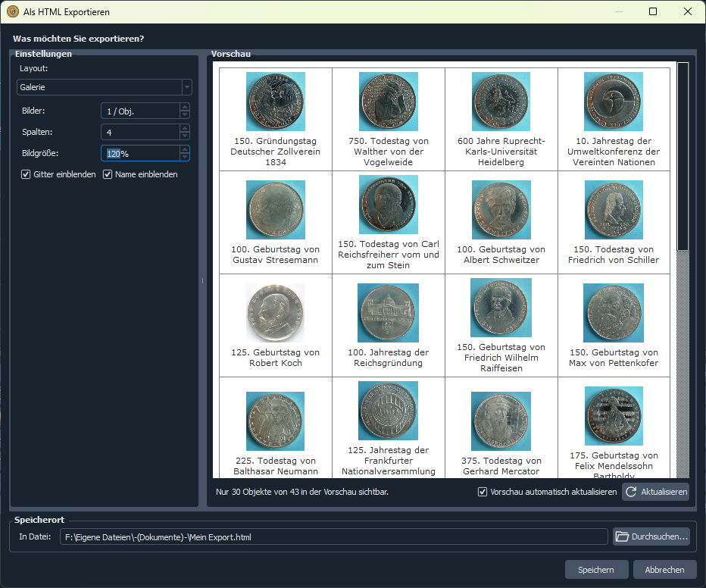This screenshot has width=706, height=588.
Task: Decrease Bildgröße with the down arrow
Action: click(185, 157)
